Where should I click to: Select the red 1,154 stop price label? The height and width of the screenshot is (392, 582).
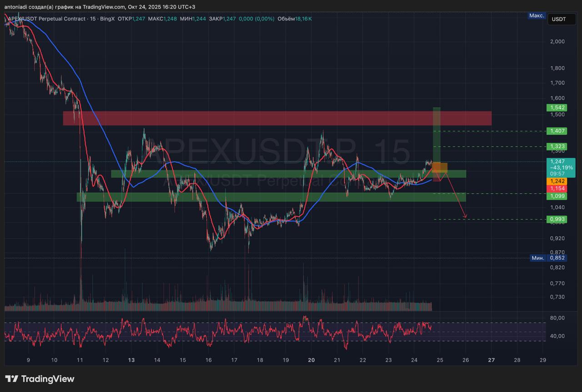coord(557,188)
